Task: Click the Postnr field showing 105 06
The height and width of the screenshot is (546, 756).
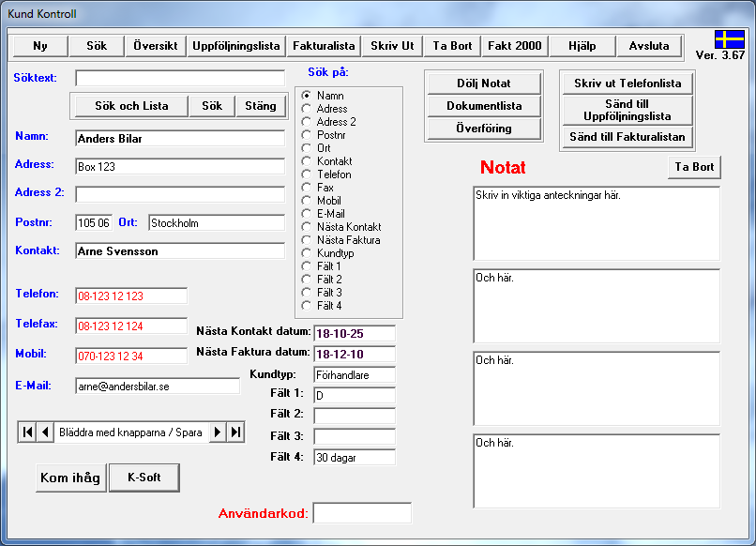Action: [94, 223]
